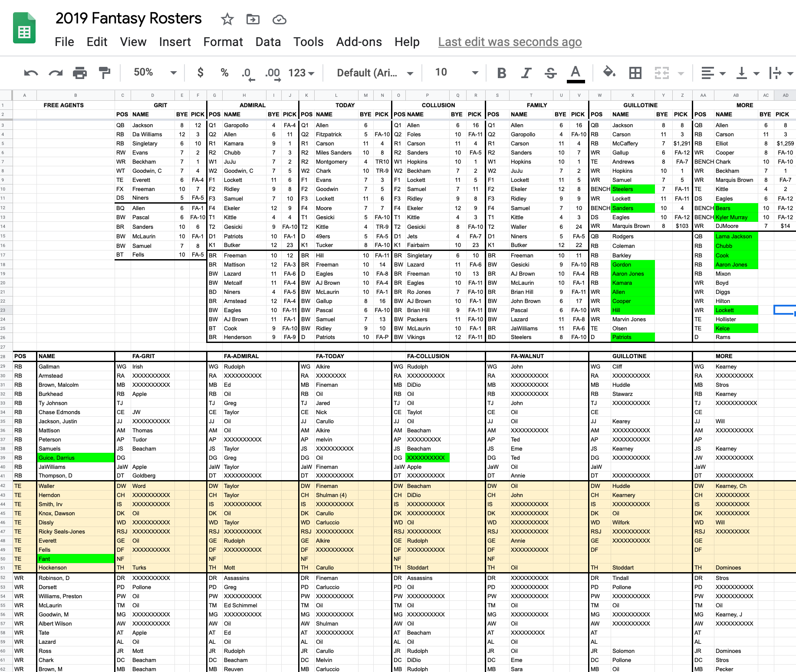Viewport: 796px width, 672px height.
Task: Select column A header
Action: coord(24,95)
